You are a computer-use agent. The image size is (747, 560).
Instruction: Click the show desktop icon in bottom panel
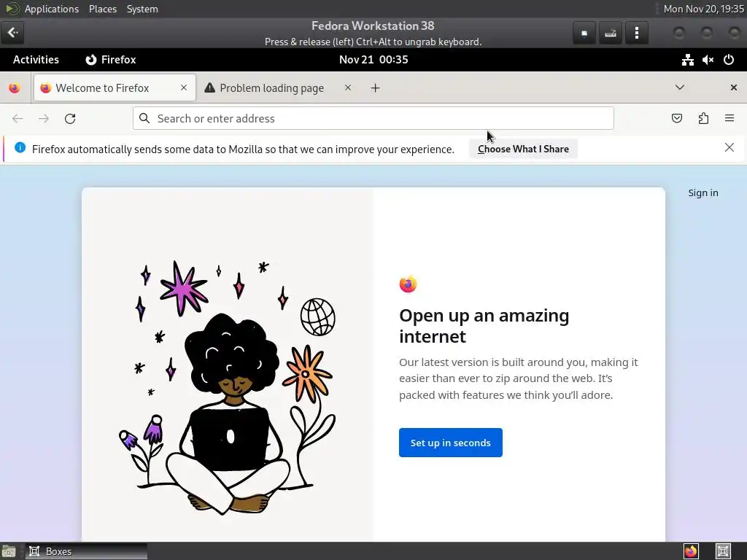tap(9, 551)
